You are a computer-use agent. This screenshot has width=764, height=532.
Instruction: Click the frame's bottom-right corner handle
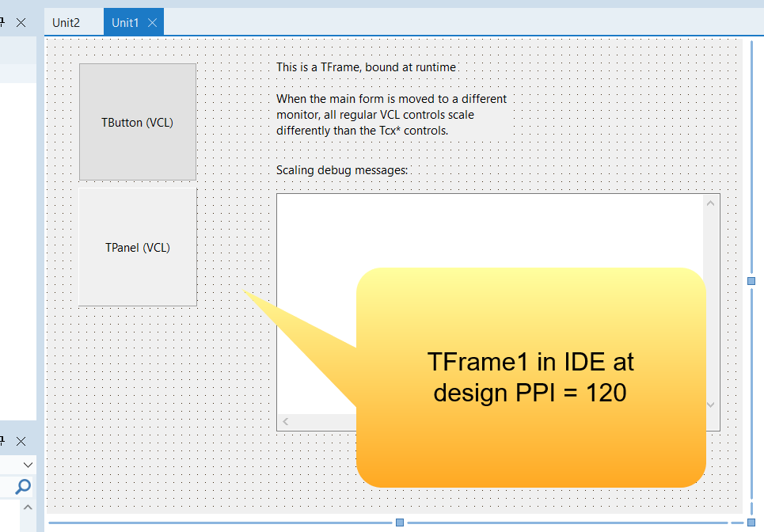[x=751, y=522]
